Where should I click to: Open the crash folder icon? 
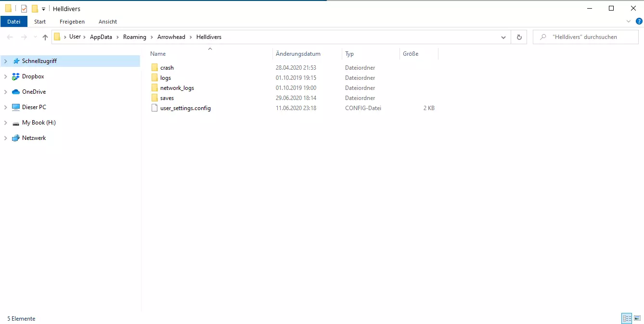tap(155, 68)
